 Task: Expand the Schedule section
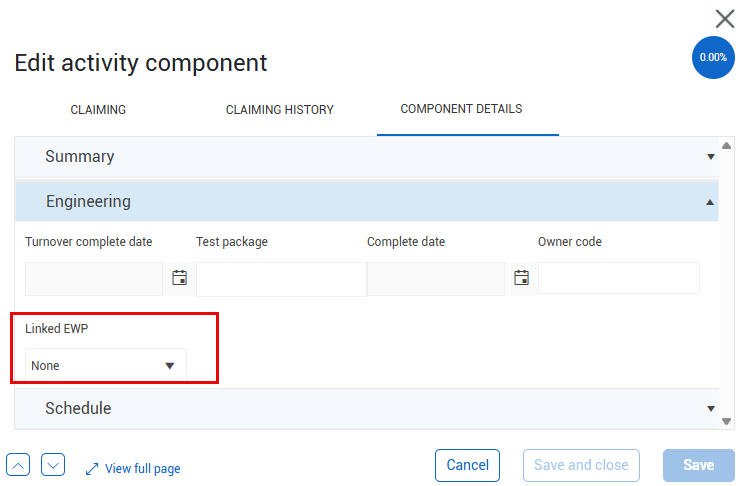(367, 409)
